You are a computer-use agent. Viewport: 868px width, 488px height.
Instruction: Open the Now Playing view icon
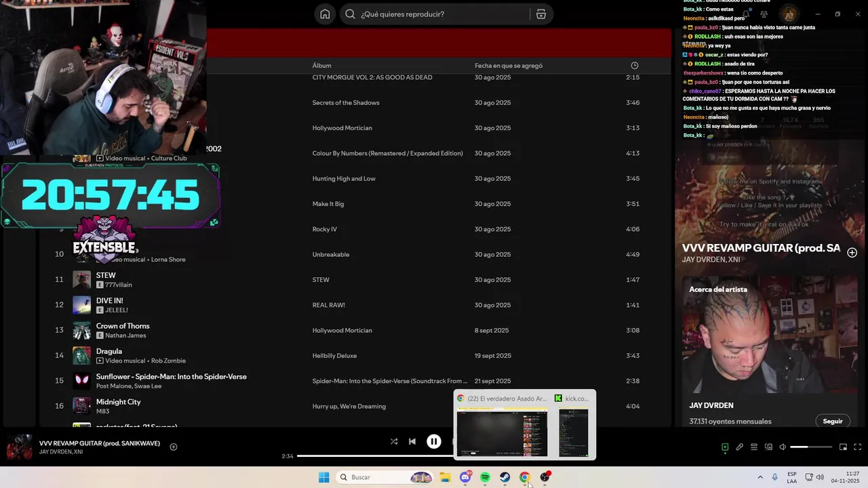click(x=725, y=447)
